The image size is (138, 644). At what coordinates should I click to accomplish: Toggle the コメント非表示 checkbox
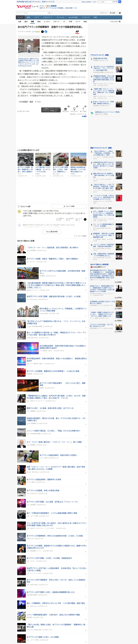(75, 236)
